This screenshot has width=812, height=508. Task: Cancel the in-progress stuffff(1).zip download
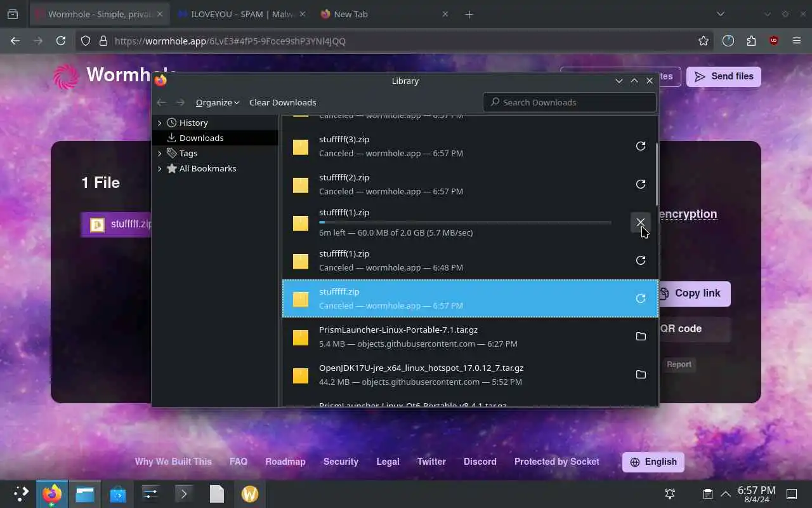(x=641, y=222)
